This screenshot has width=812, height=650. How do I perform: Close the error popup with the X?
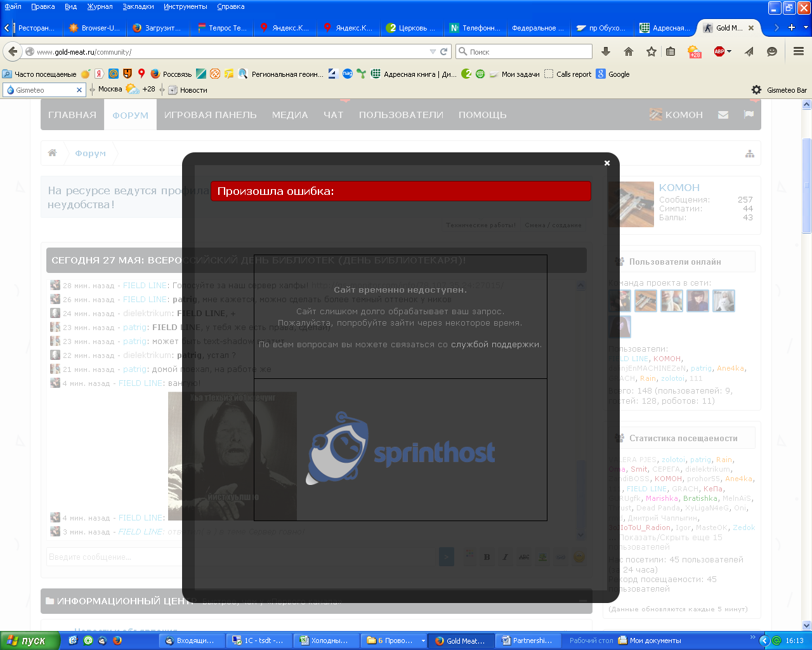coord(607,163)
